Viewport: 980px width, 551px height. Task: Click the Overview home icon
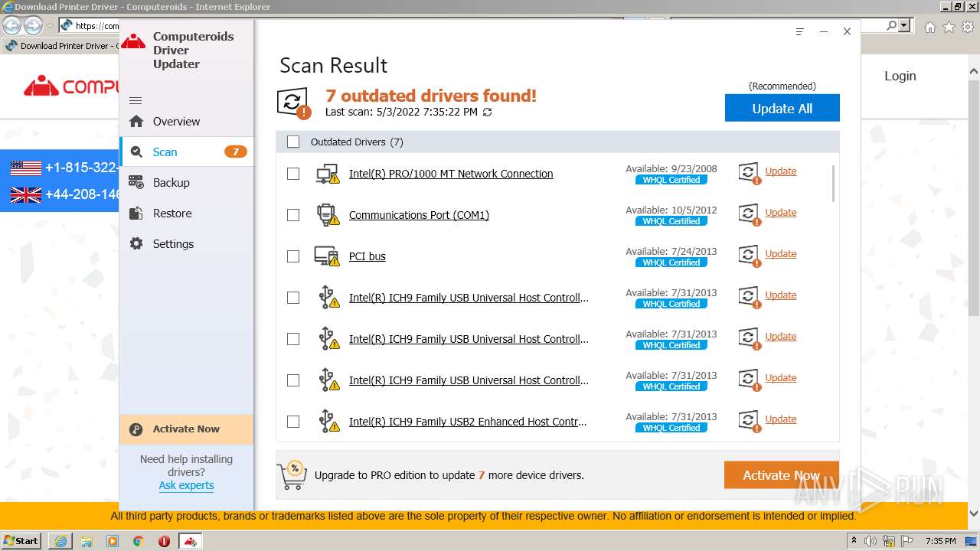pos(136,121)
